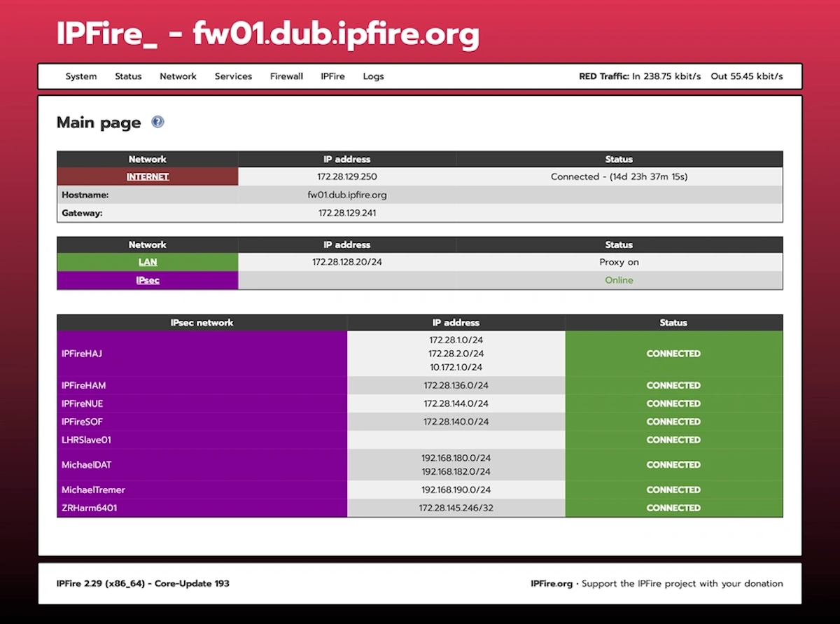Select the IPFireHAJ tunnel row
The height and width of the screenshot is (624, 840).
click(x=420, y=354)
